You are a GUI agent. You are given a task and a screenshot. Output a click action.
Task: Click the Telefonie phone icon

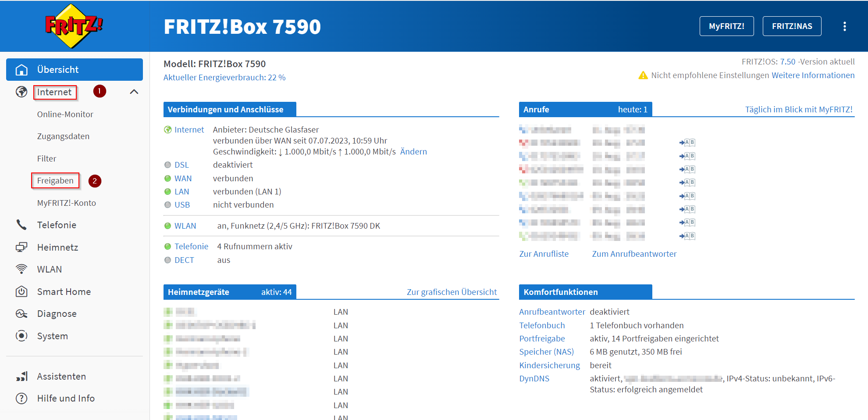coord(21,225)
